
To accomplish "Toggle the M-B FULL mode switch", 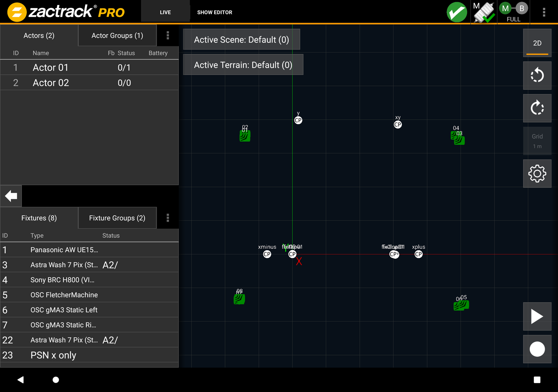I will pyautogui.click(x=513, y=12).
